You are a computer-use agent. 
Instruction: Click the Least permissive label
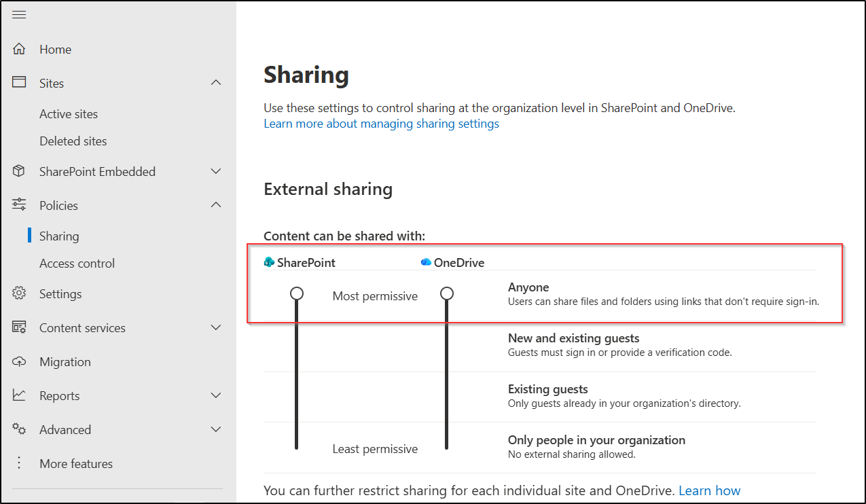point(375,448)
